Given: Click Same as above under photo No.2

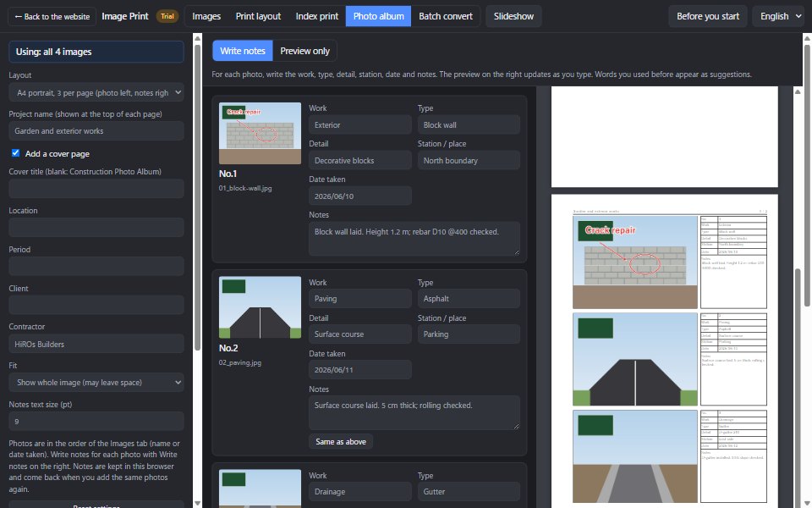Looking at the screenshot, I should pos(341,442).
